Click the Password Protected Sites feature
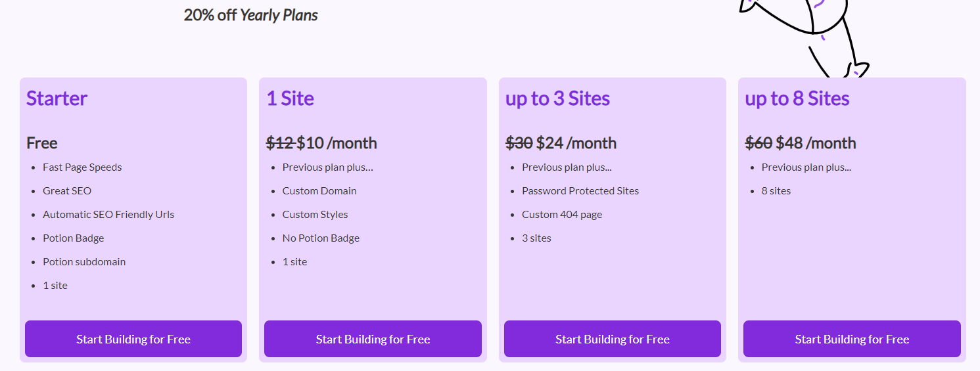Viewport: 980px width, 371px height. [580, 191]
